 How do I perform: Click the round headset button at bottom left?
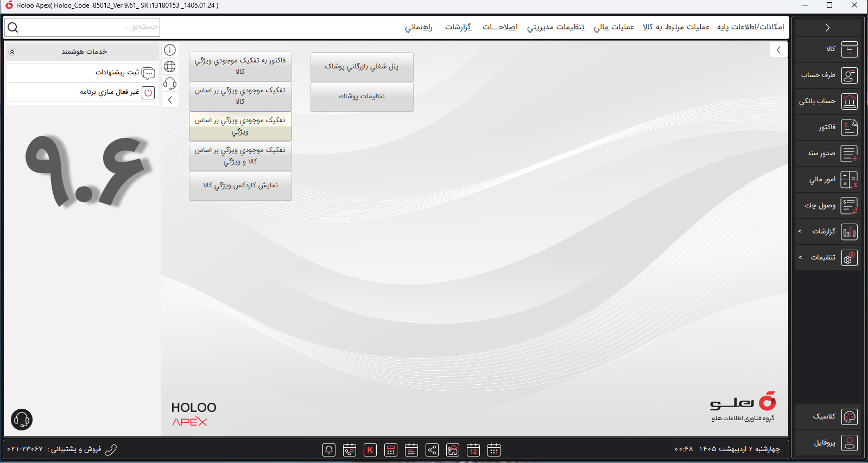click(x=22, y=420)
